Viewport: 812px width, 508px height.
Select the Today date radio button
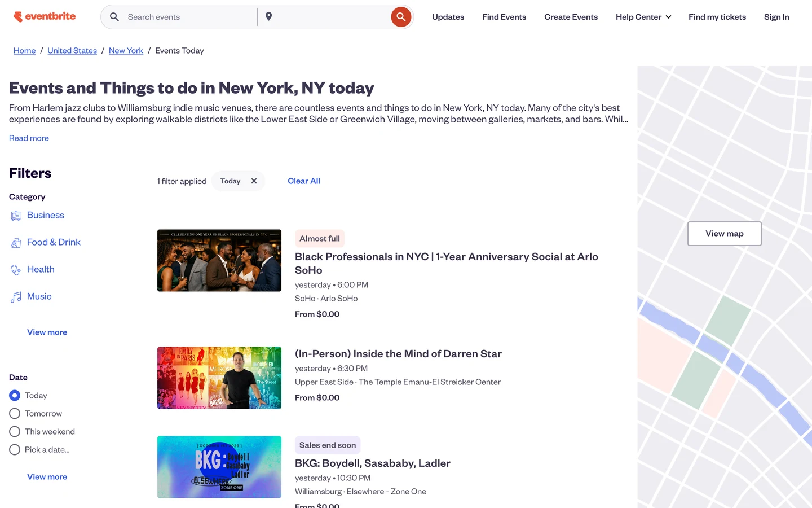15,396
